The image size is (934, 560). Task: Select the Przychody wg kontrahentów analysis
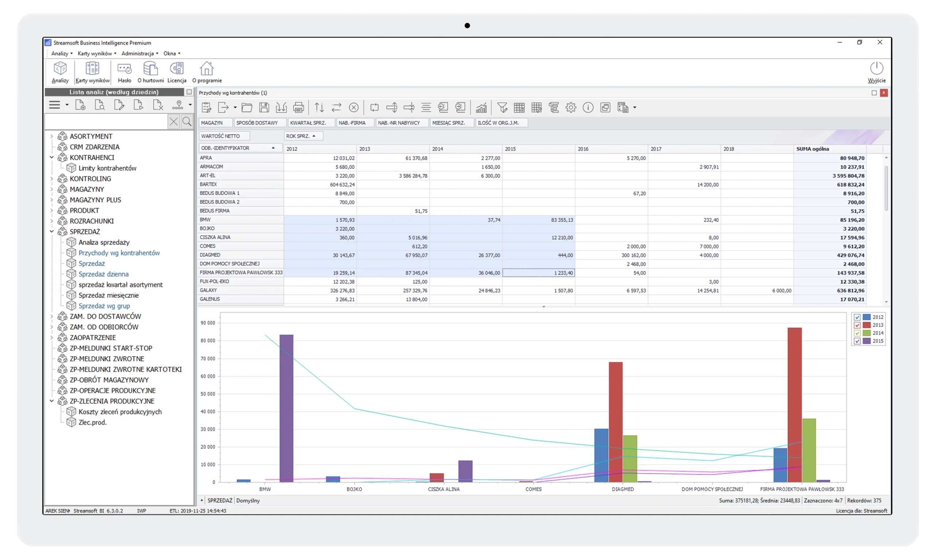(119, 253)
